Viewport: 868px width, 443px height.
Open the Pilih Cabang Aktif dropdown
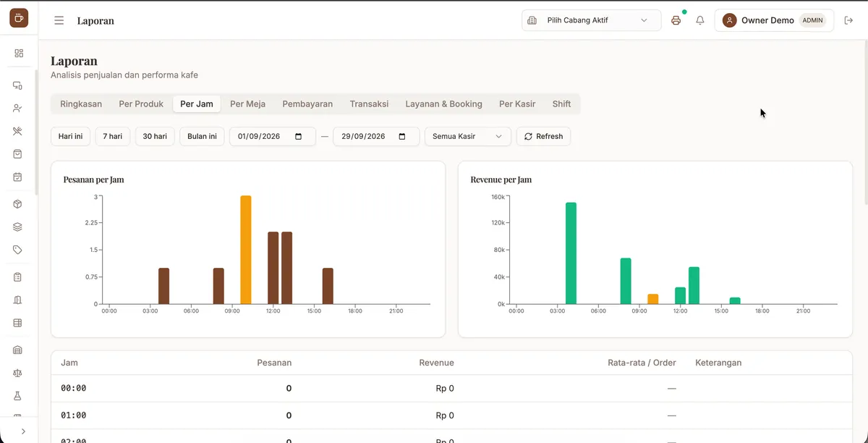(592, 20)
